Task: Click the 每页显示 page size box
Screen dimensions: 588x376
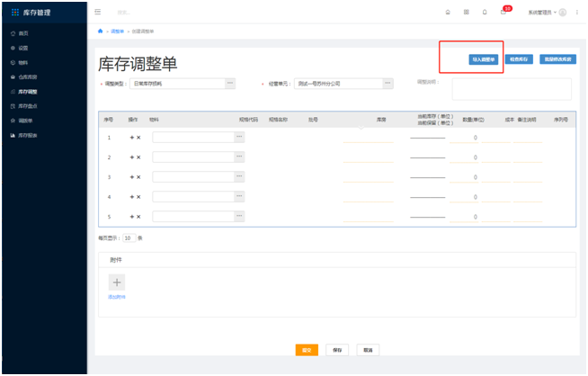Action: 129,237
